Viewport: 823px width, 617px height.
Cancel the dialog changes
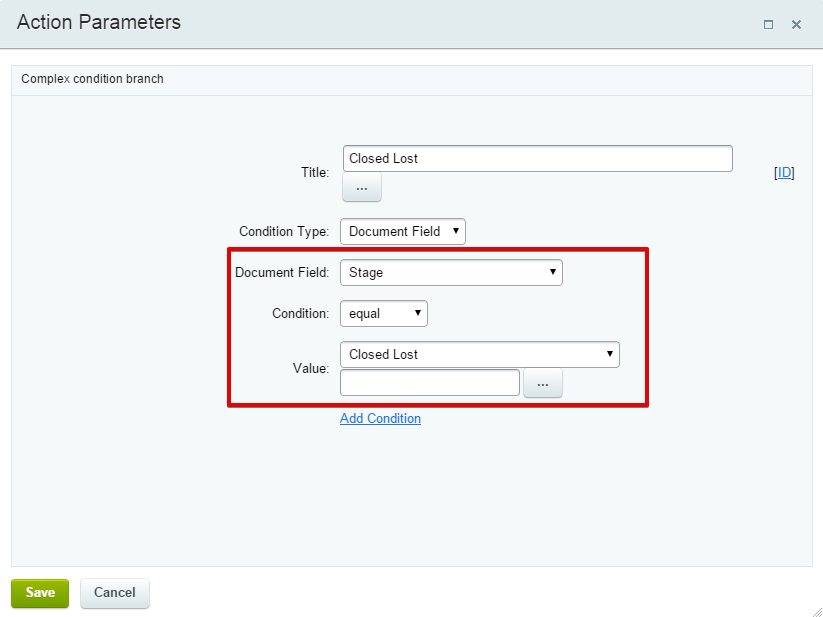[x=115, y=593]
